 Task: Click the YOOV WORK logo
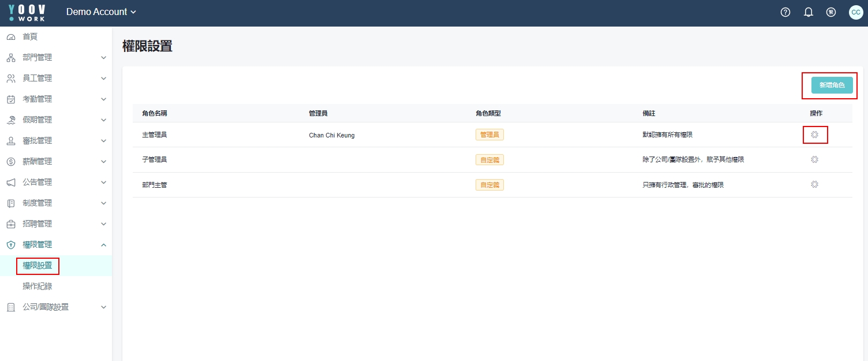[x=27, y=12]
